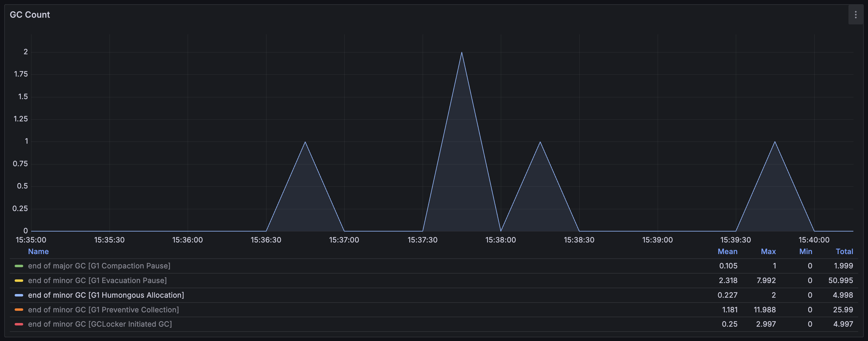
Task: Click Mean value 1.181 for G1 Preventive Collection
Action: point(729,310)
